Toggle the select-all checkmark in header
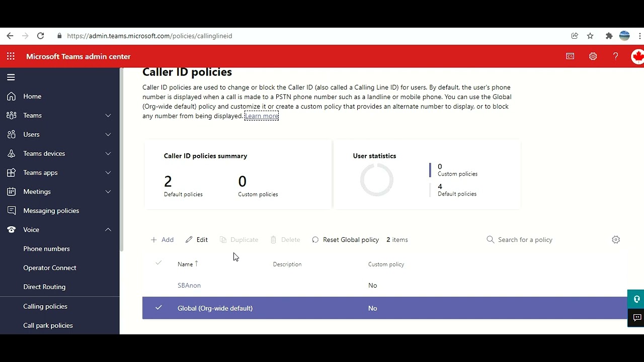The height and width of the screenshot is (362, 644). point(158,263)
